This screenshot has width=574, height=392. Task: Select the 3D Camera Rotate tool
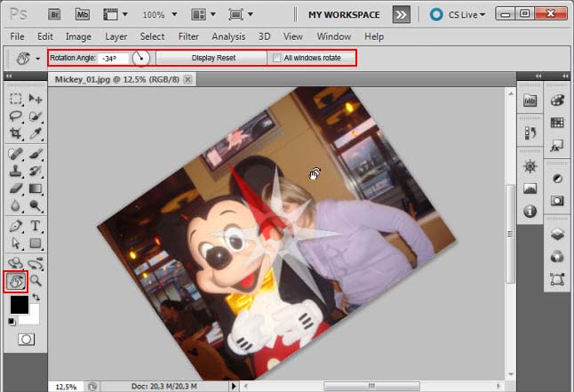point(36,263)
